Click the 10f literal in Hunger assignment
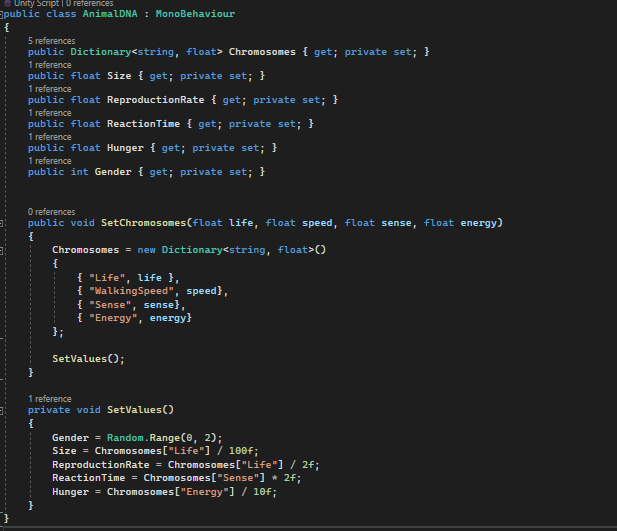Viewport: 617px width, 531px height. tap(262, 492)
